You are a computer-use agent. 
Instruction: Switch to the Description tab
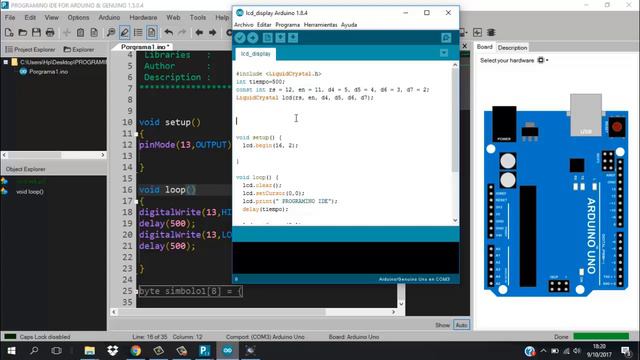[x=512, y=47]
